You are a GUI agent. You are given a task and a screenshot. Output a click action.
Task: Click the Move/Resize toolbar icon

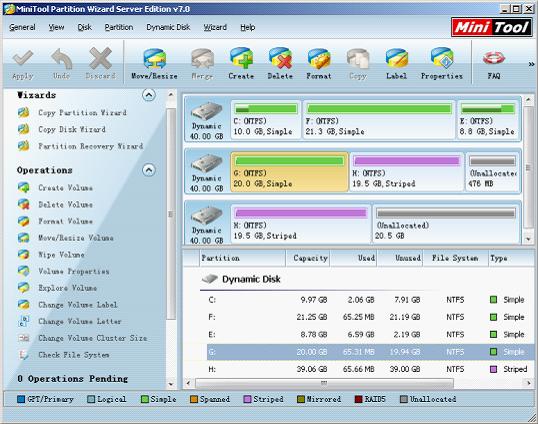click(x=154, y=64)
